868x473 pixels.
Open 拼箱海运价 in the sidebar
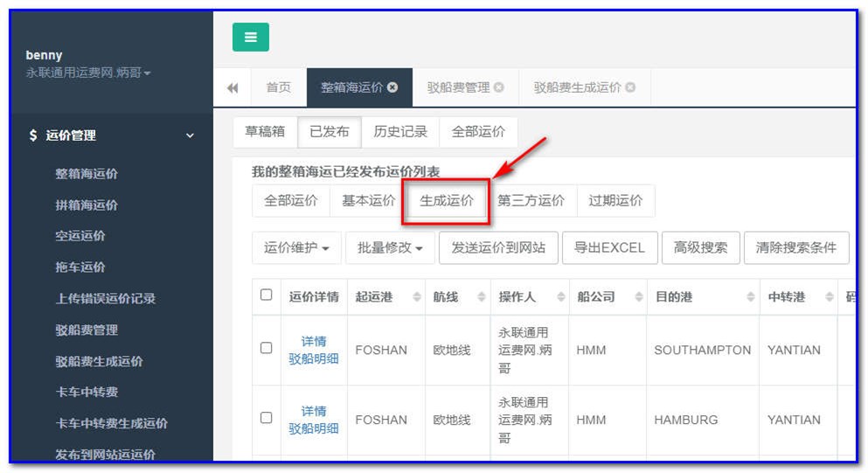click(87, 205)
